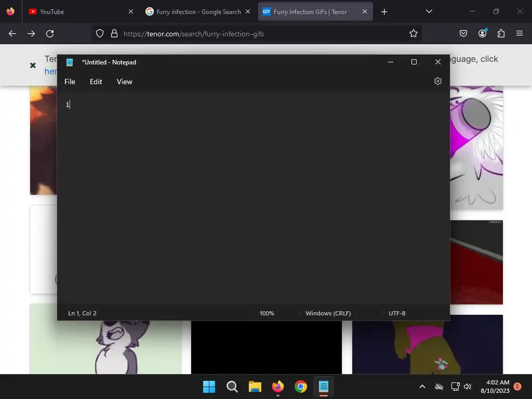
Task: Minimize the Notepad window
Action: click(x=391, y=62)
